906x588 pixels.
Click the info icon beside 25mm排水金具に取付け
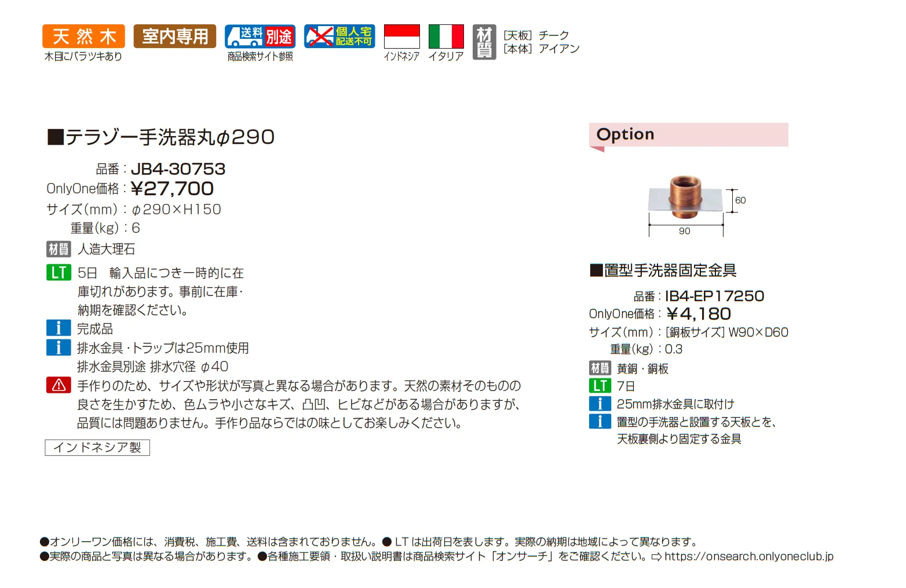point(600,404)
